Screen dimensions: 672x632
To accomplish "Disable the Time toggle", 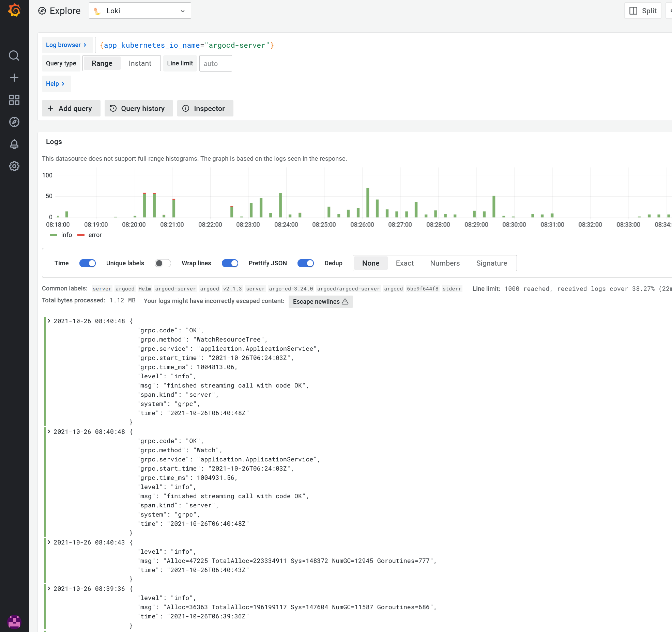I will 88,263.
